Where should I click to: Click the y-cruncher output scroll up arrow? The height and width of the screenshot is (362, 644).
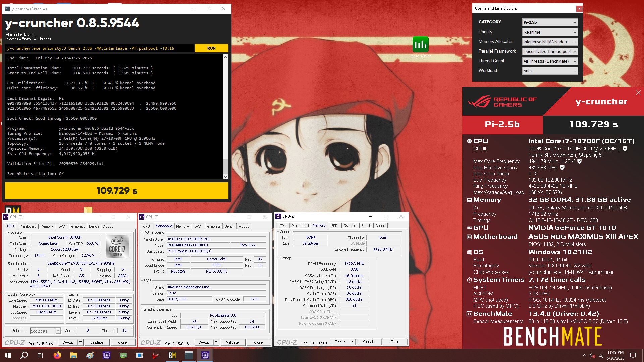click(225, 57)
